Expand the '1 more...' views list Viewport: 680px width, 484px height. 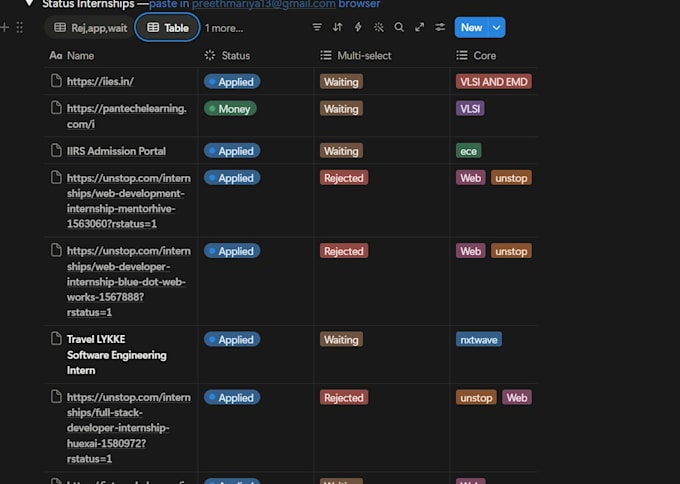click(224, 28)
